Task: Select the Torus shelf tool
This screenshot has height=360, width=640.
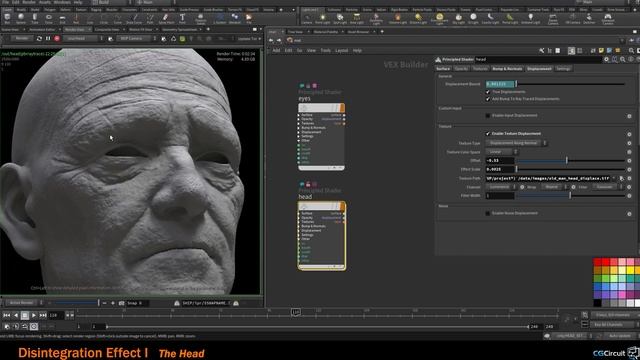Action: pos(49,18)
